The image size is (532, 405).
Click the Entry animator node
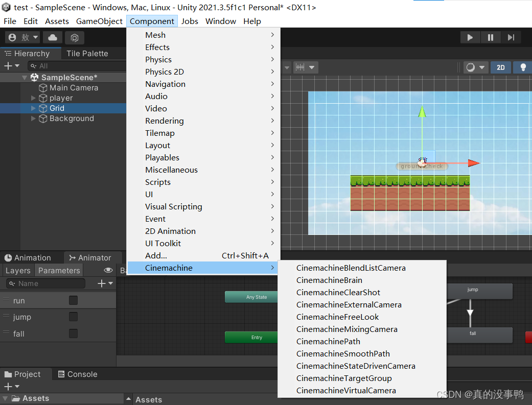[251, 338]
